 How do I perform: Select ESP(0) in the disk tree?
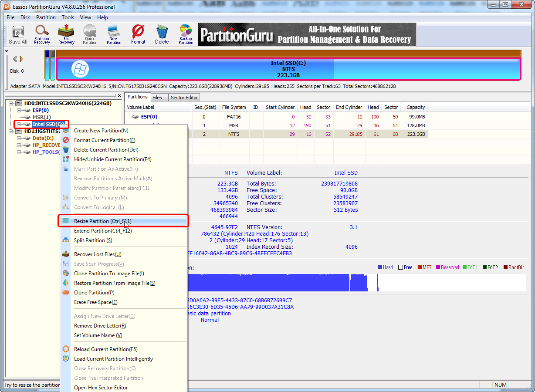point(40,110)
